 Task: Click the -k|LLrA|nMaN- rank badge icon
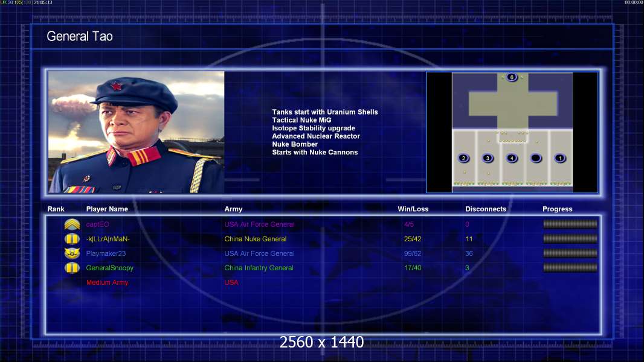(x=72, y=238)
